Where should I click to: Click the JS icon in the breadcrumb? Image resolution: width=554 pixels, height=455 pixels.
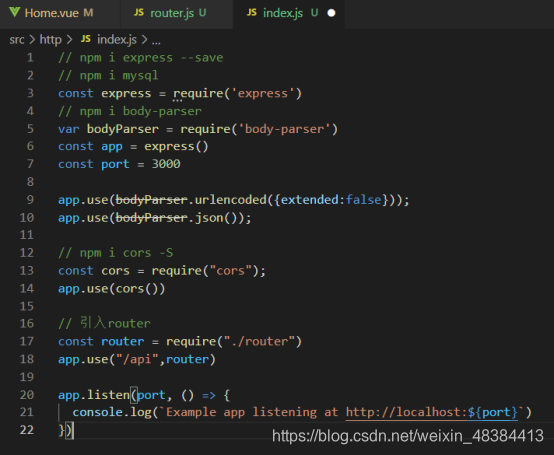coord(86,39)
